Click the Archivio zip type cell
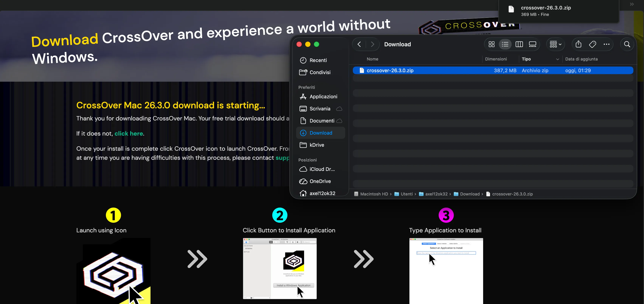 [x=535, y=71]
